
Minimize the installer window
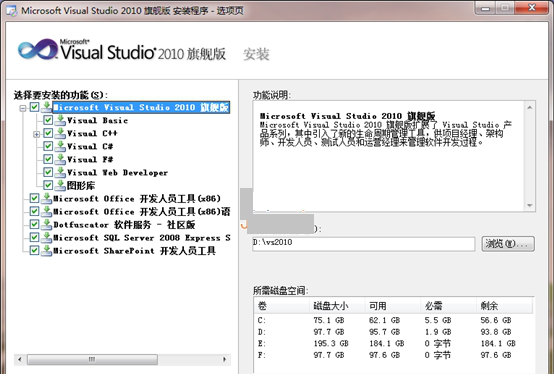[485, 8]
